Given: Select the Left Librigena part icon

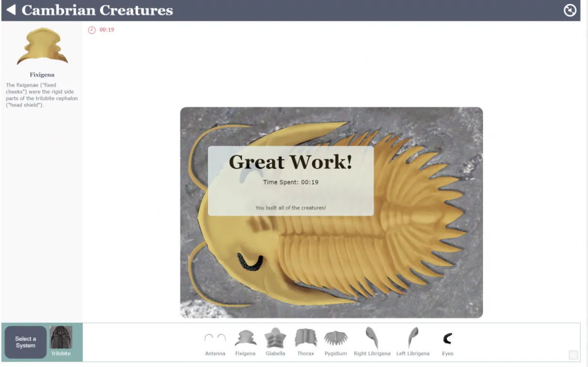Looking at the screenshot, I should (413, 337).
